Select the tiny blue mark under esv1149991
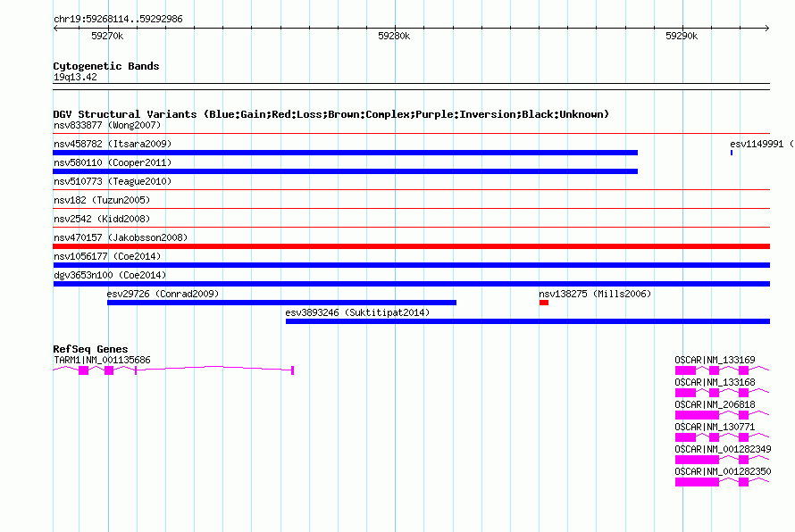This screenshot has height=532, width=795. click(x=731, y=153)
